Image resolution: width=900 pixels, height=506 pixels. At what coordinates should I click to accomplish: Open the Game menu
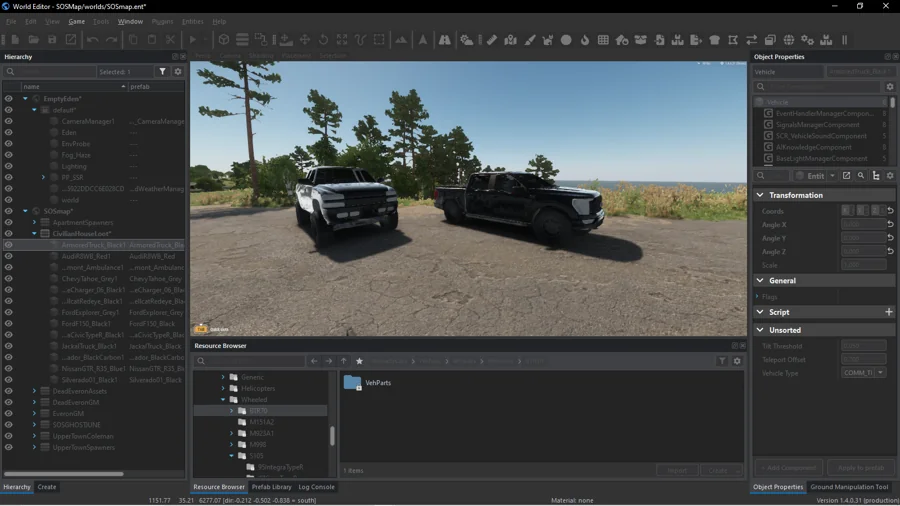[76, 21]
